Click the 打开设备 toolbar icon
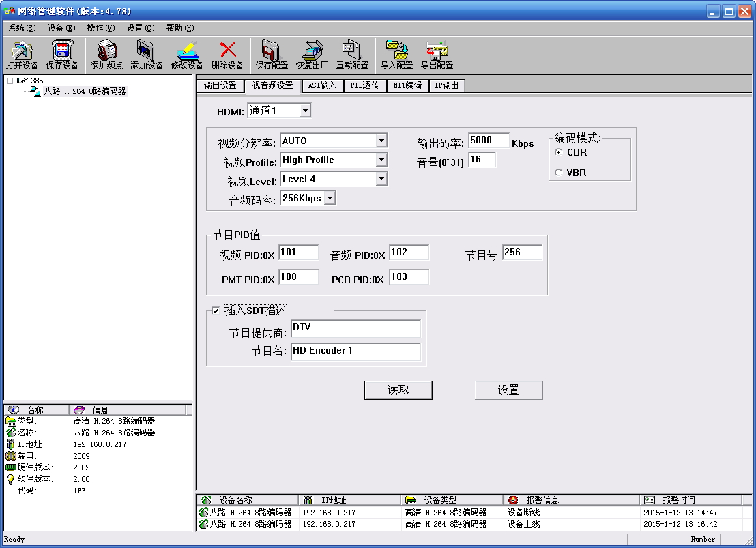The image size is (756, 548). pyautogui.click(x=22, y=52)
